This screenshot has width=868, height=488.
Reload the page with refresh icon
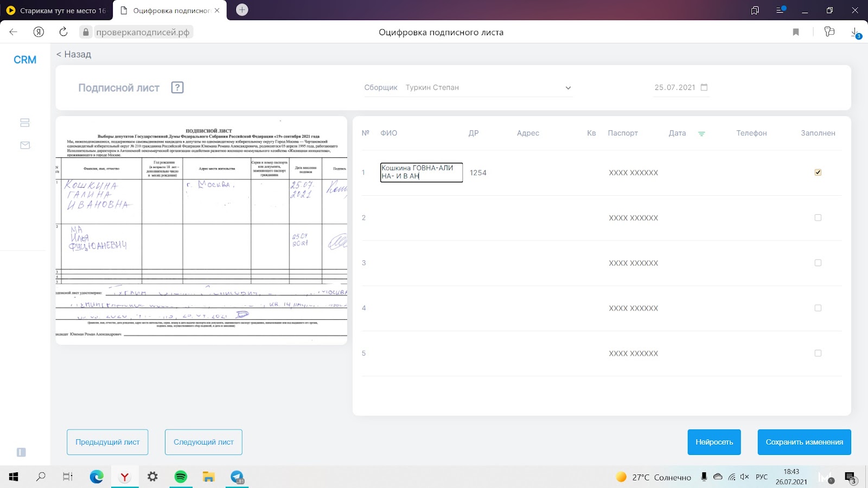pos(63,32)
